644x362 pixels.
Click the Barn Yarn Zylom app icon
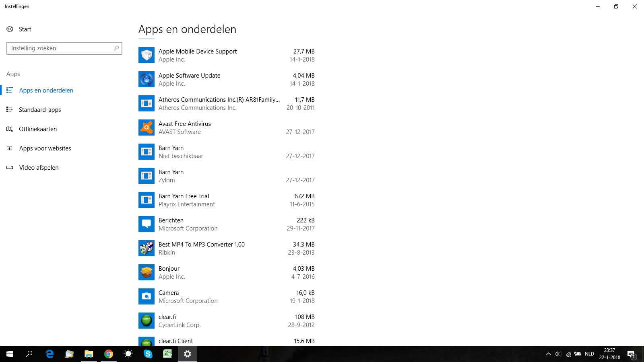click(x=147, y=176)
